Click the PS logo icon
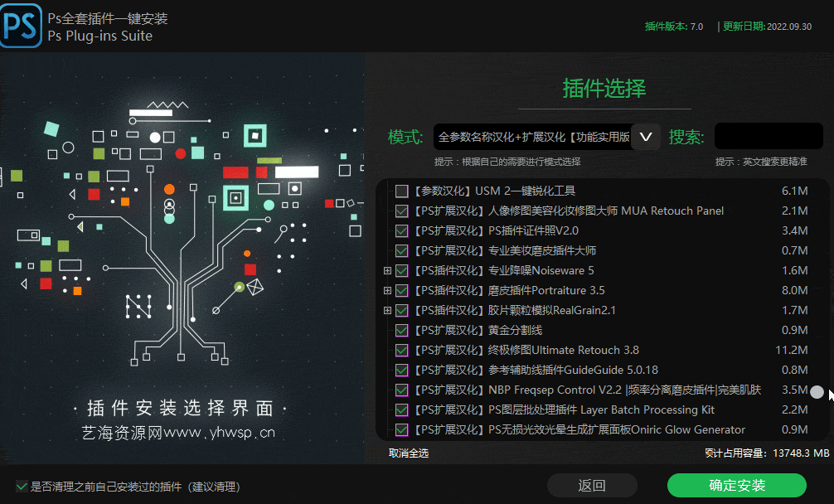 [21, 26]
